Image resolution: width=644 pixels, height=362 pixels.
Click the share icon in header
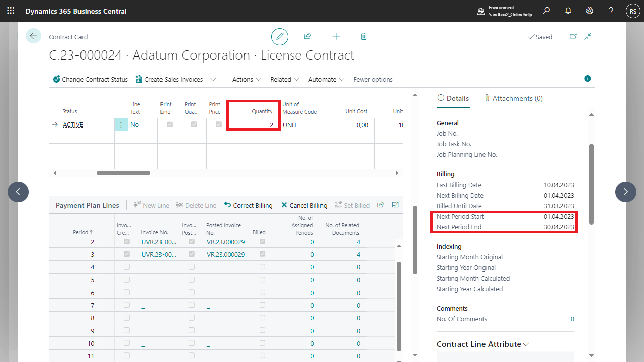(307, 37)
